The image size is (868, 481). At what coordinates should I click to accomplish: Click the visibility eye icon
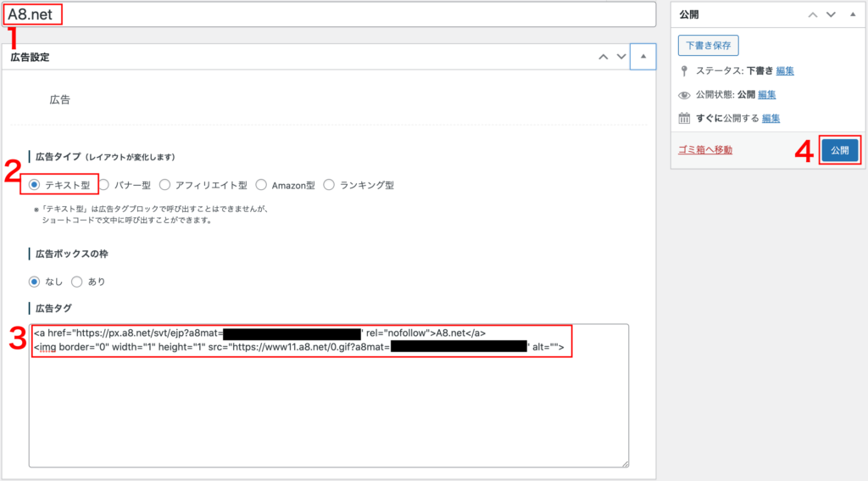click(684, 95)
